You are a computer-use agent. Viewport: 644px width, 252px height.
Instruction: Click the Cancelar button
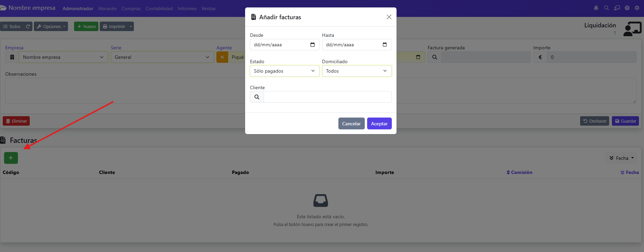pyautogui.click(x=351, y=124)
